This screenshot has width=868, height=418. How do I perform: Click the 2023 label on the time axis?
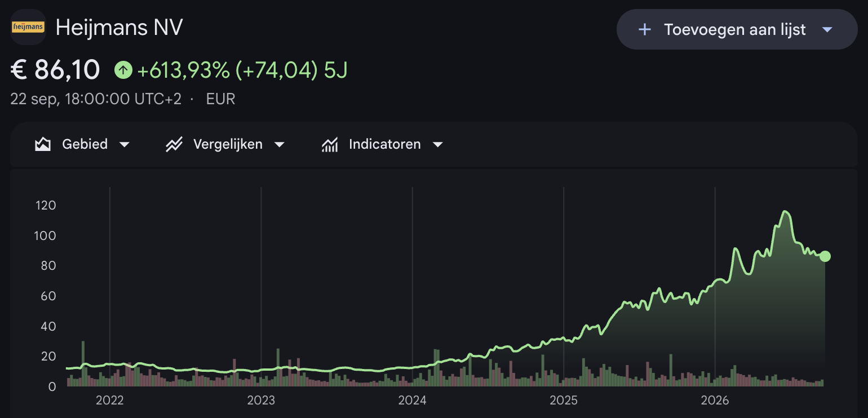point(261,401)
